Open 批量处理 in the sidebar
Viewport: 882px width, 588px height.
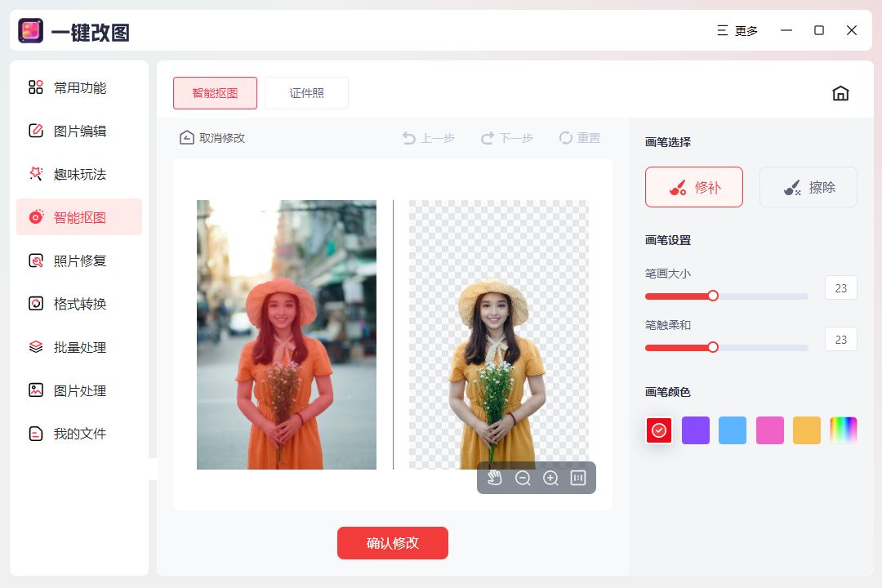pyautogui.click(x=78, y=347)
